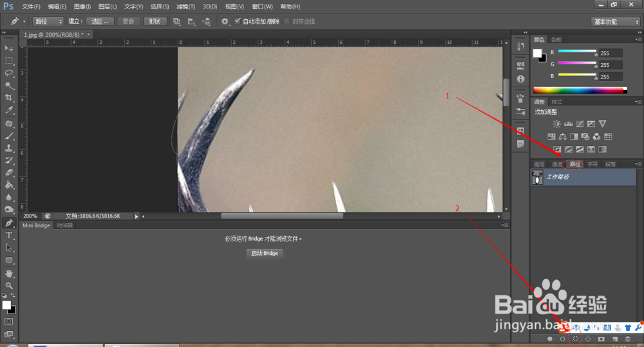Select the 工作路径 path row
This screenshot has width=644, height=347.
[583, 177]
